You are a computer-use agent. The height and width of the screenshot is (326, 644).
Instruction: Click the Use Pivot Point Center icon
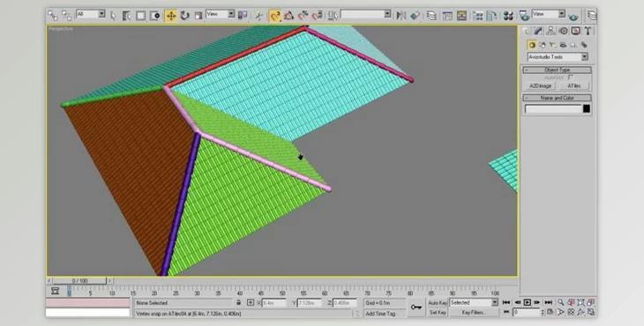243,16
